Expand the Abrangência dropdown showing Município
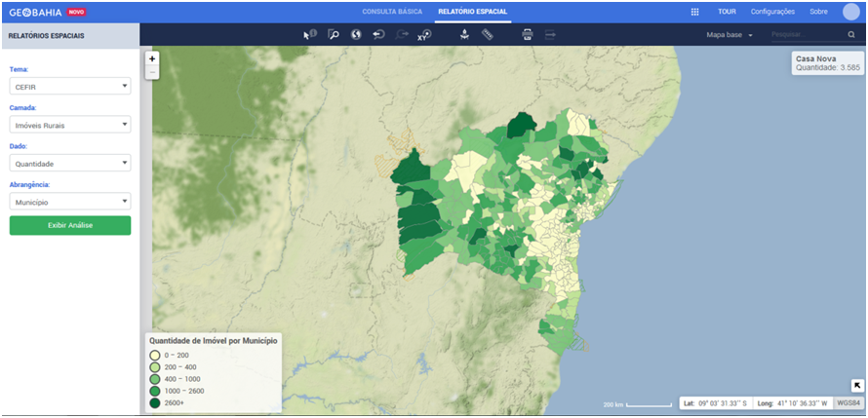This screenshot has width=868, height=418. 70,202
